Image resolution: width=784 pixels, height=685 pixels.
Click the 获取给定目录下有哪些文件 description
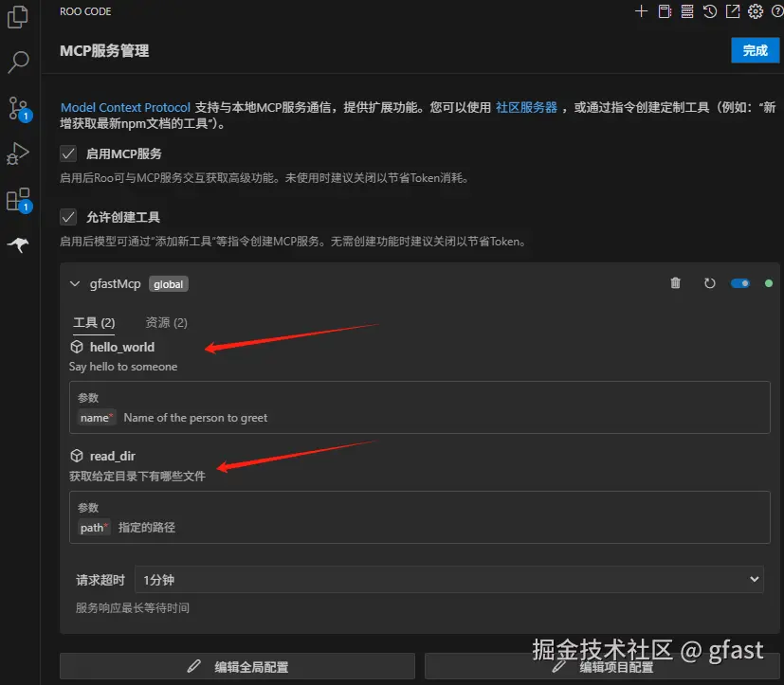[137, 477]
